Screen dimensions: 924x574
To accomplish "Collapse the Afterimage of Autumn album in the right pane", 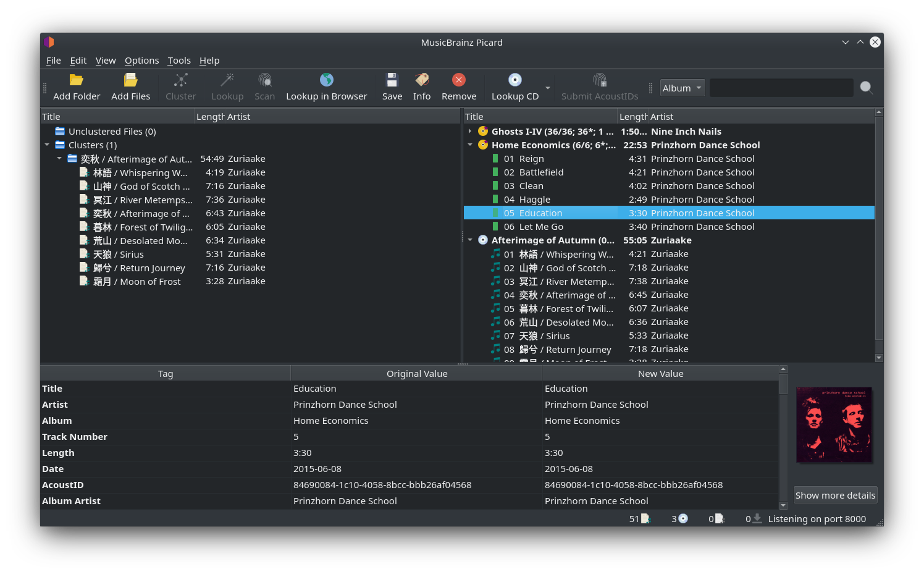I will point(470,240).
